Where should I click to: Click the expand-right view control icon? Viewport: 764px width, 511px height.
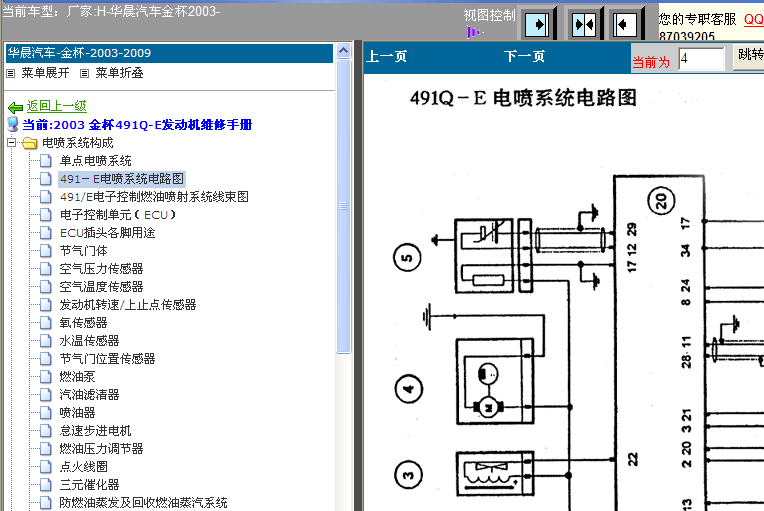click(x=537, y=24)
